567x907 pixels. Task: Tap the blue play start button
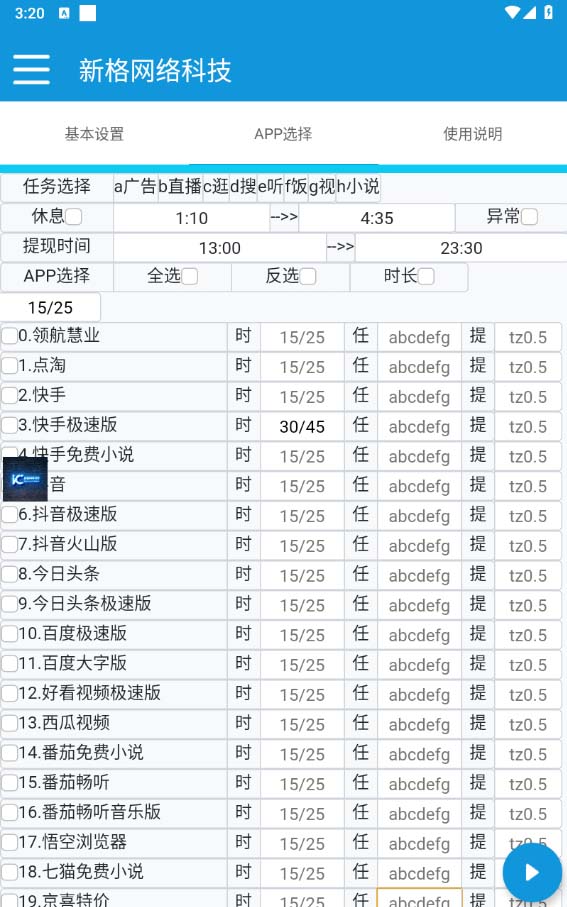coord(532,873)
